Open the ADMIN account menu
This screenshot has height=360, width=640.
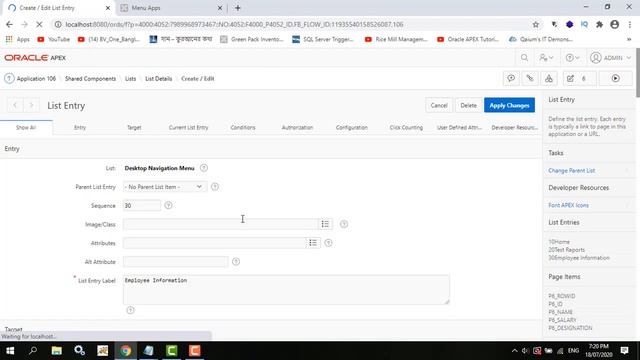coord(610,58)
